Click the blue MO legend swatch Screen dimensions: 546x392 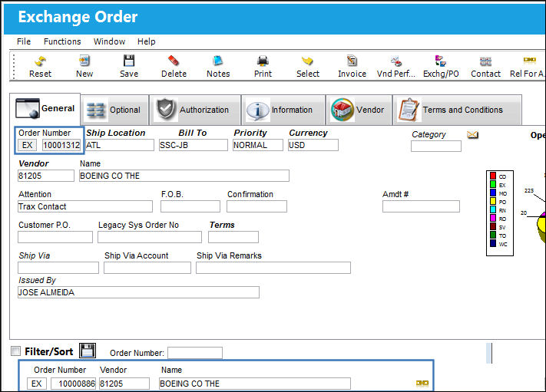[x=493, y=193]
